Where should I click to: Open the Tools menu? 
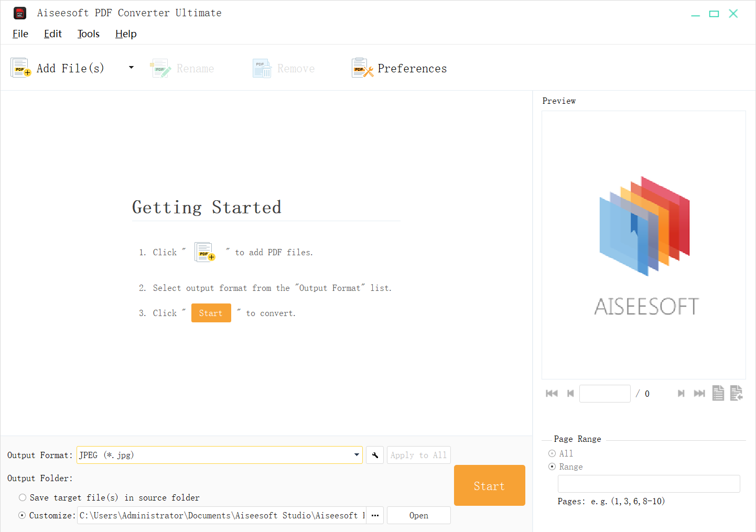click(89, 34)
